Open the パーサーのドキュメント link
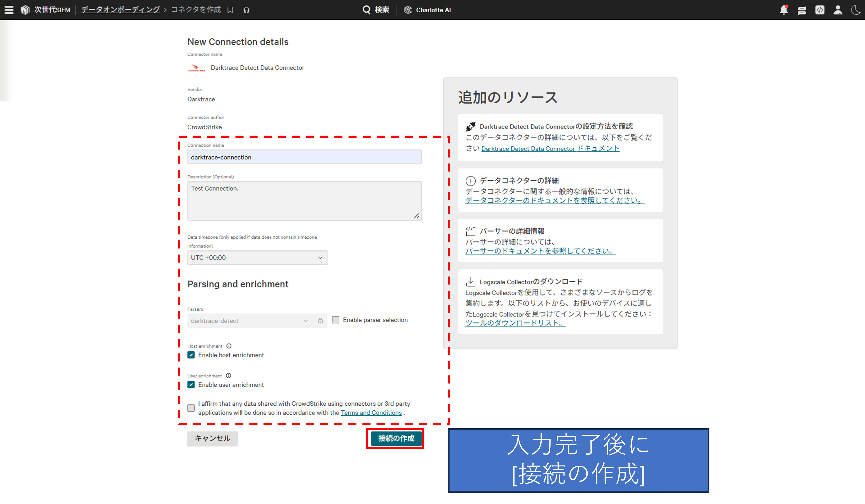The image size is (865, 504). point(541,251)
